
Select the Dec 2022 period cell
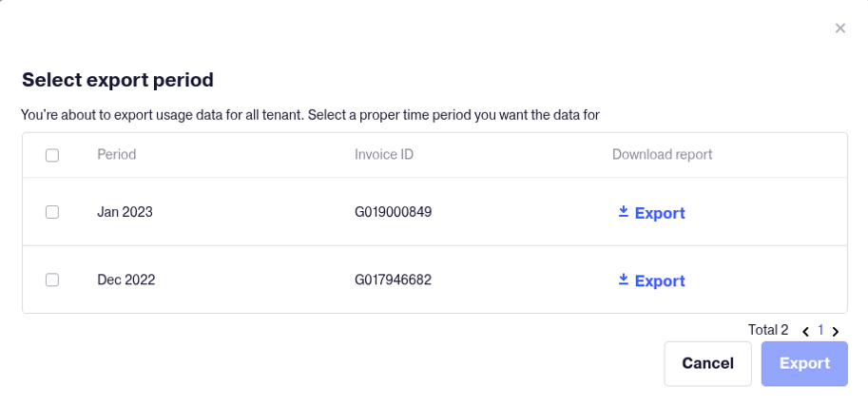pyautogui.click(x=125, y=280)
